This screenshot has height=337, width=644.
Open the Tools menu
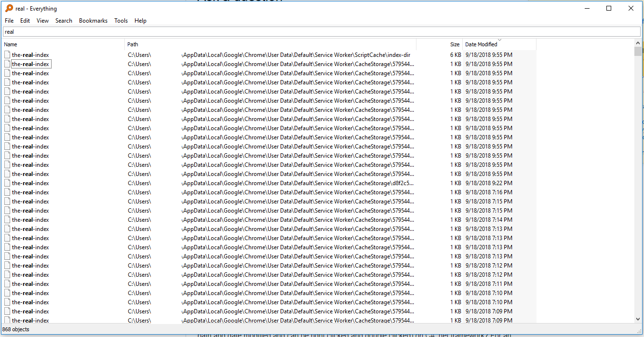coord(121,20)
